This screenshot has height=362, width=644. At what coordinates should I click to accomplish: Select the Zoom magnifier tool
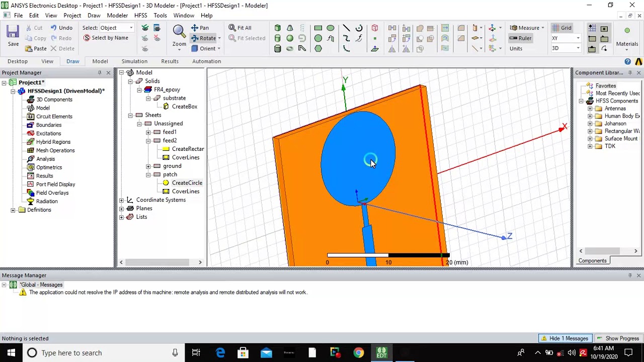pyautogui.click(x=179, y=32)
